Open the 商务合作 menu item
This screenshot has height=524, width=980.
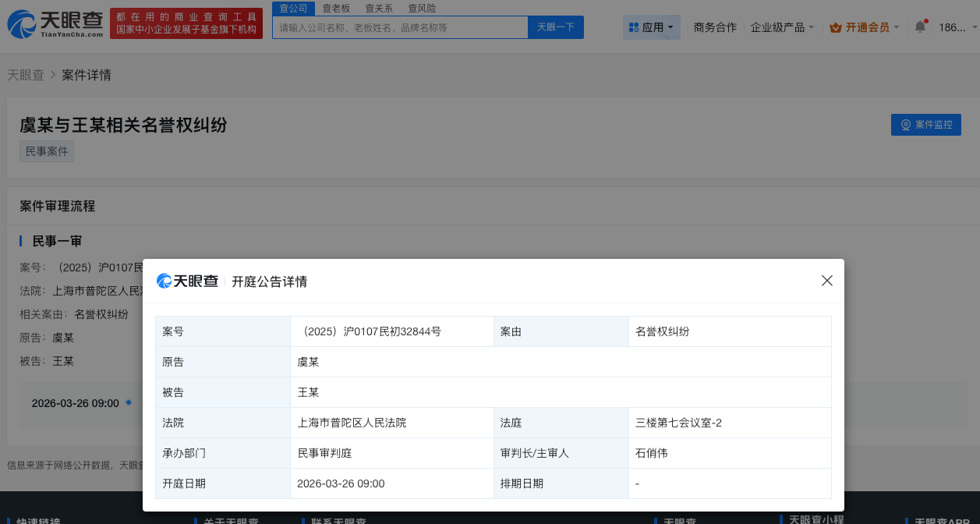(x=715, y=26)
